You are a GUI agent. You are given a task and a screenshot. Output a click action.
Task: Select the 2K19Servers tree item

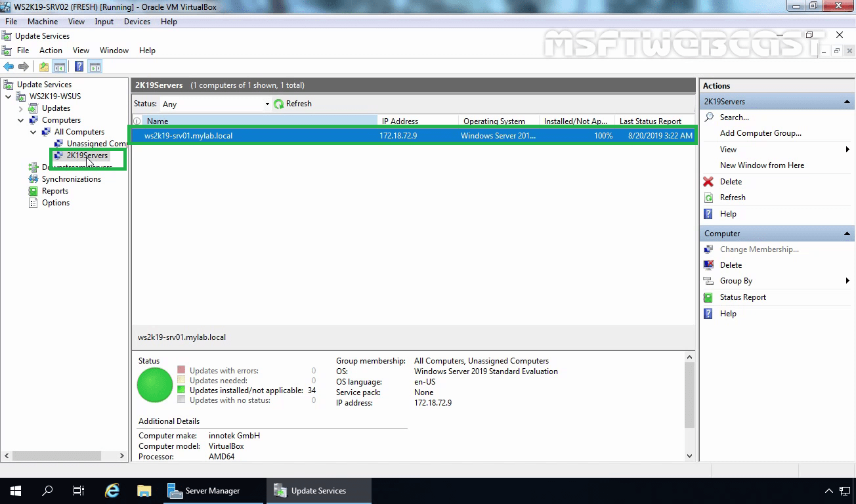[x=87, y=156]
